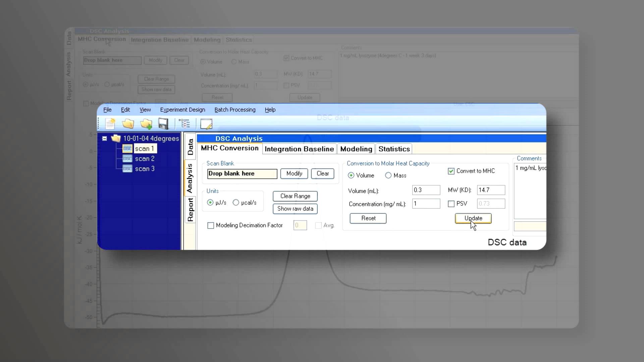Click the tree view list toolbar icon
This screenshot has width=644, height=362.
(184, 124)
